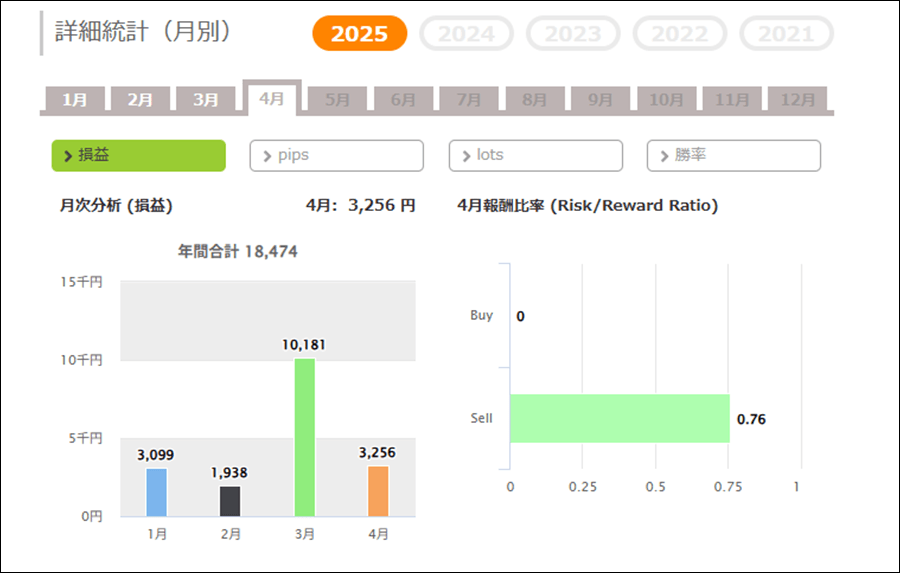This screenshot has height=573, width=900.
Task: Select the 4月 month tab
Action: [272, 98]
